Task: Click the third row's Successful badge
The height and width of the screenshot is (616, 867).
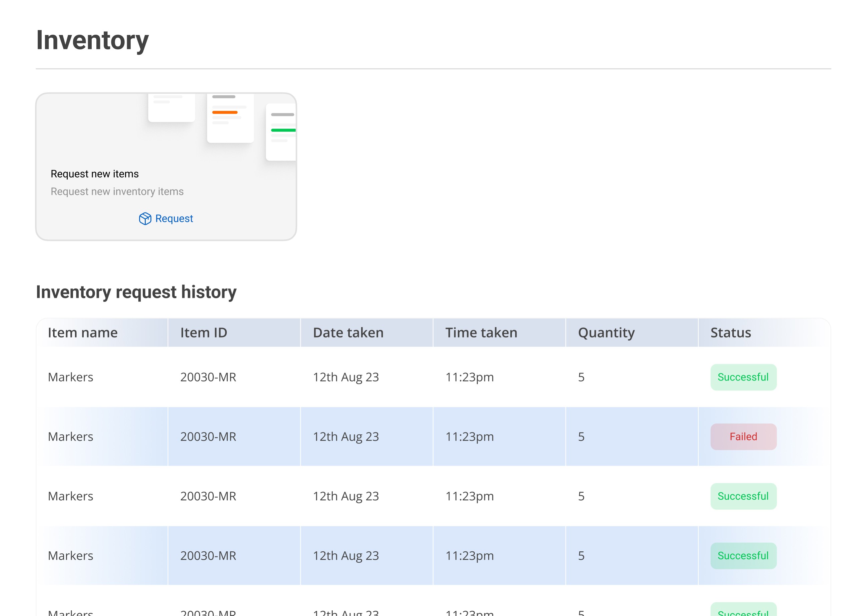Action: [x=743, y=496]
